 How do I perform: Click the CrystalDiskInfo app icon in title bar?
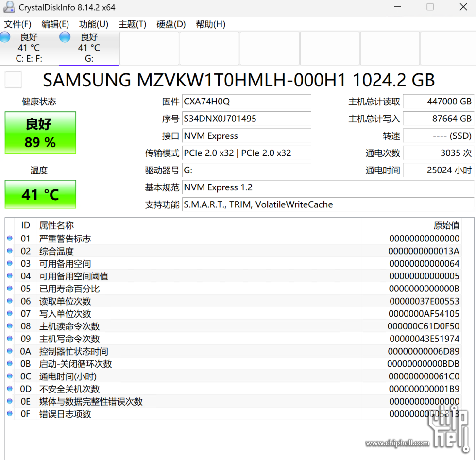[x=9, y=7]
